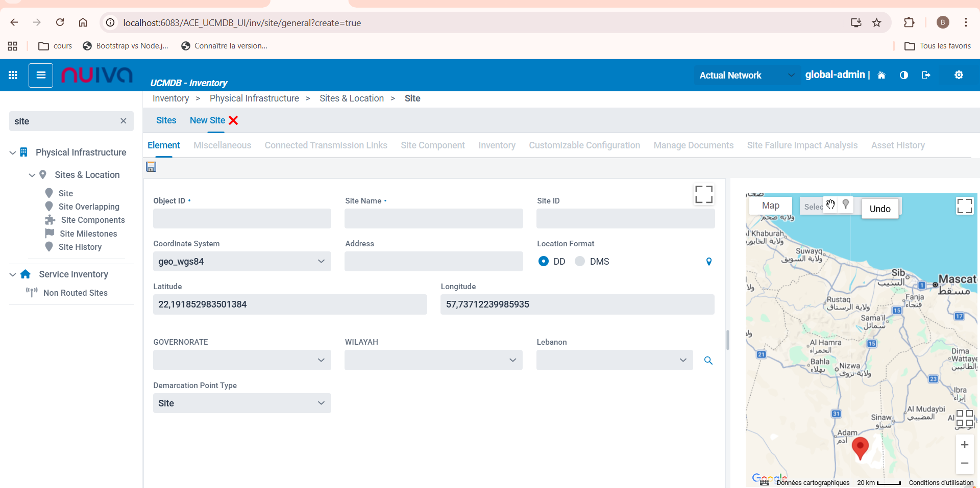Image resolution: width=980 pixels, height=488 pixels.
Task: Open the settings gear in header
Action: coord(959,75)
